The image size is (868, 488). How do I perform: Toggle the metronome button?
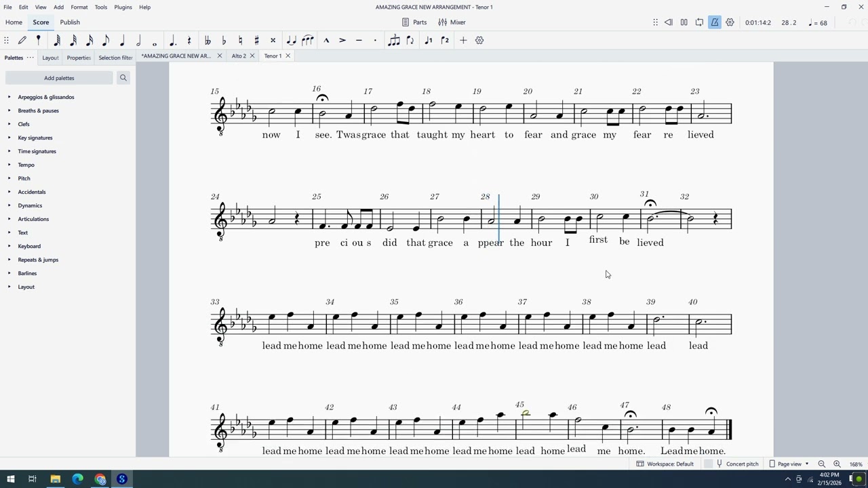pos(715,22)
